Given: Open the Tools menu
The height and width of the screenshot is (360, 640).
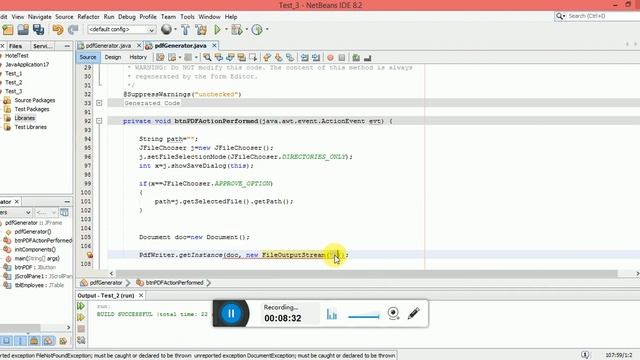Looking at the screenshot, I should pos(187,17).
